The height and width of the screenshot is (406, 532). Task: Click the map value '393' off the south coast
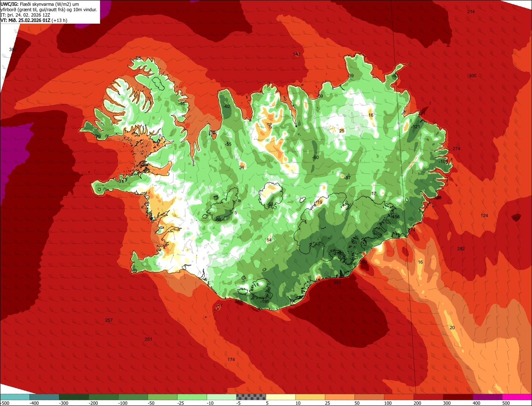click(x=337, y=282)
